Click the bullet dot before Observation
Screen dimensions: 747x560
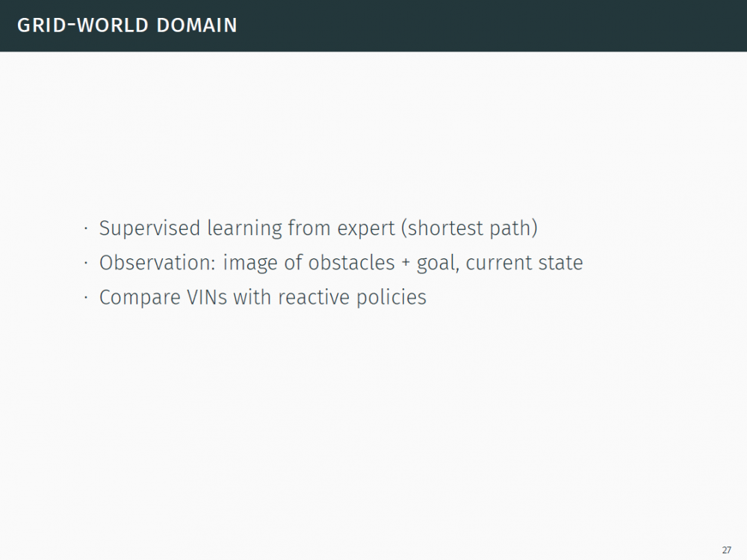coord(87,263)
